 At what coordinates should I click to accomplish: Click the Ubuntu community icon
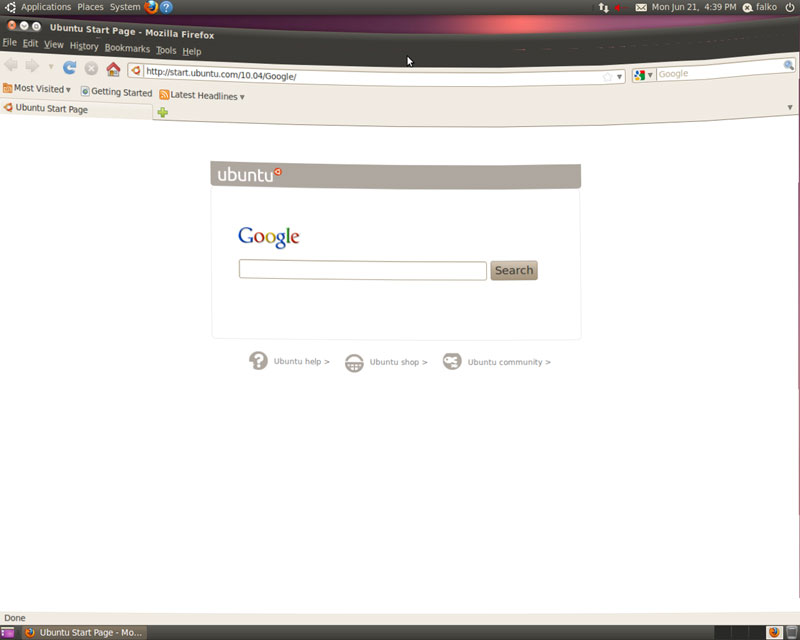[x=452, y=361]
